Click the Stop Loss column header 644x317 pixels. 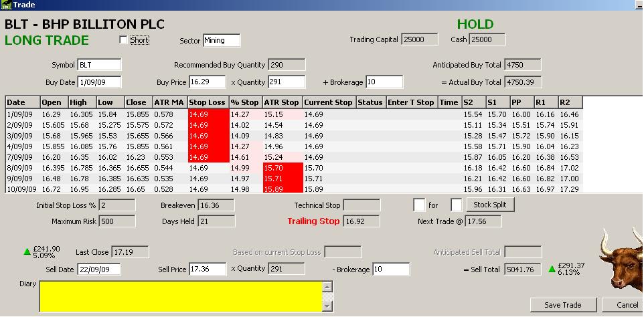pos(208,102)
